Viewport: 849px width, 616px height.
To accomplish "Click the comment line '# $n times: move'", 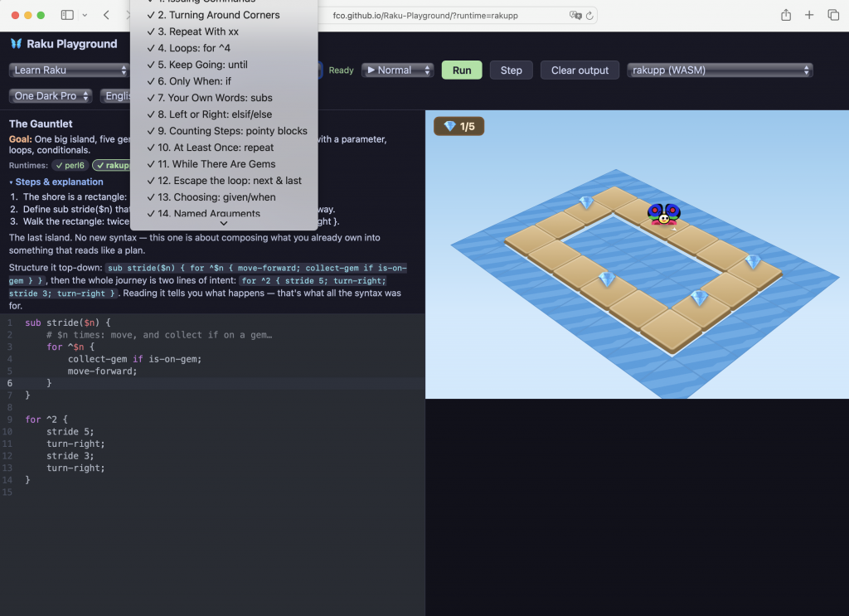I will (159, 335).
